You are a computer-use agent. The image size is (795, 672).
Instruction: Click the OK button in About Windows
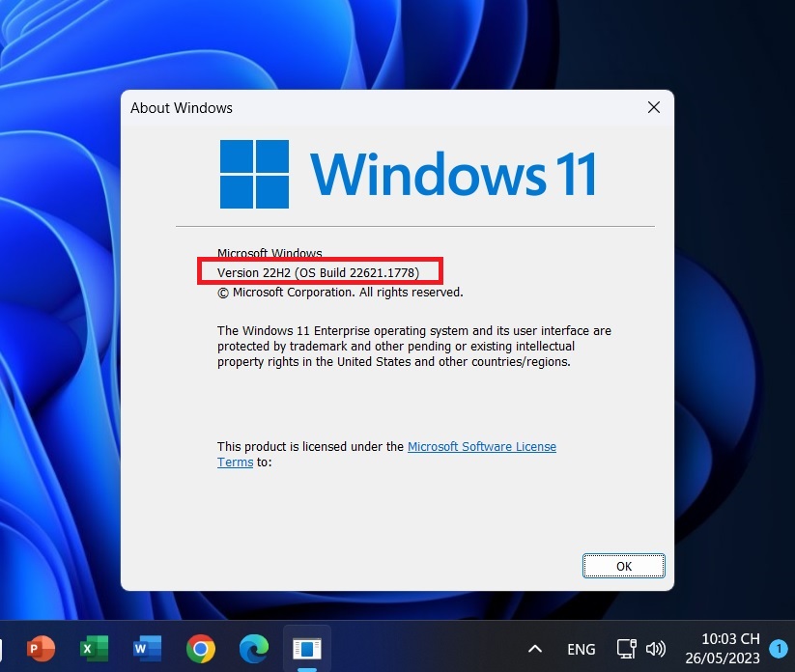pyautogui.click(x=624, y=566)
